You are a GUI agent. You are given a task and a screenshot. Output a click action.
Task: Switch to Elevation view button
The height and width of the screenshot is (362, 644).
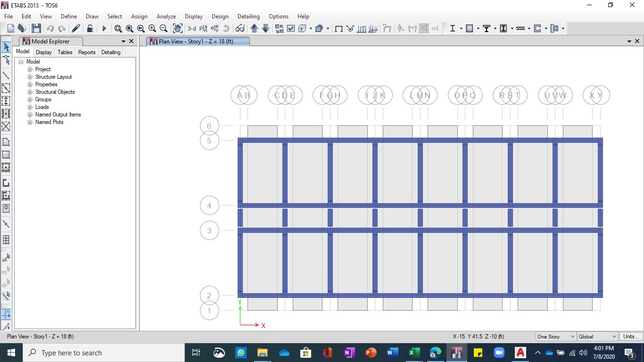(215, 28)
